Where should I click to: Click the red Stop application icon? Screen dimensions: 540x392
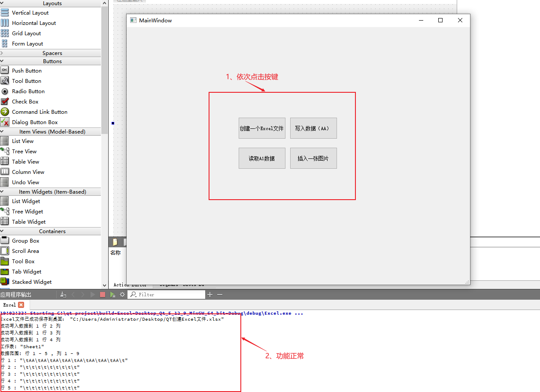tap(103, 295)
